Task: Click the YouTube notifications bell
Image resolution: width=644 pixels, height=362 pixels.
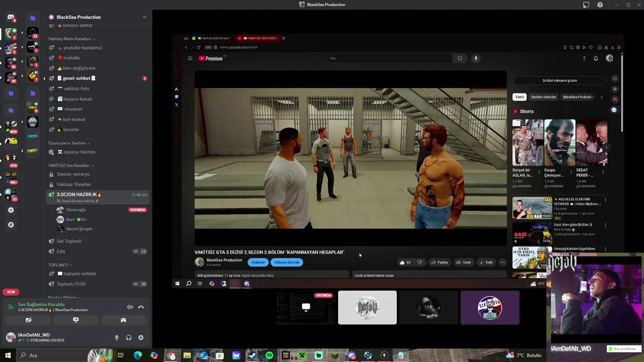Action: [596, 58]
